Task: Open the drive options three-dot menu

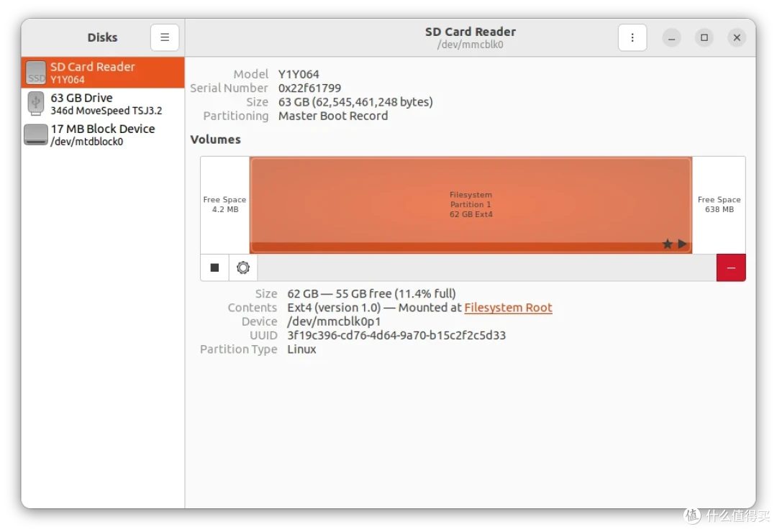Action: 632,37
